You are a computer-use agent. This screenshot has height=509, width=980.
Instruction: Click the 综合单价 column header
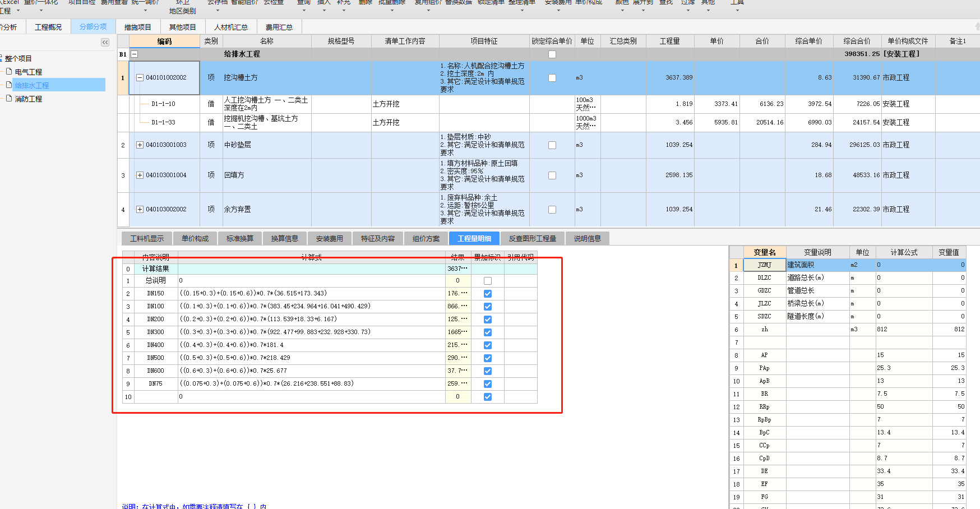point(809,41)
